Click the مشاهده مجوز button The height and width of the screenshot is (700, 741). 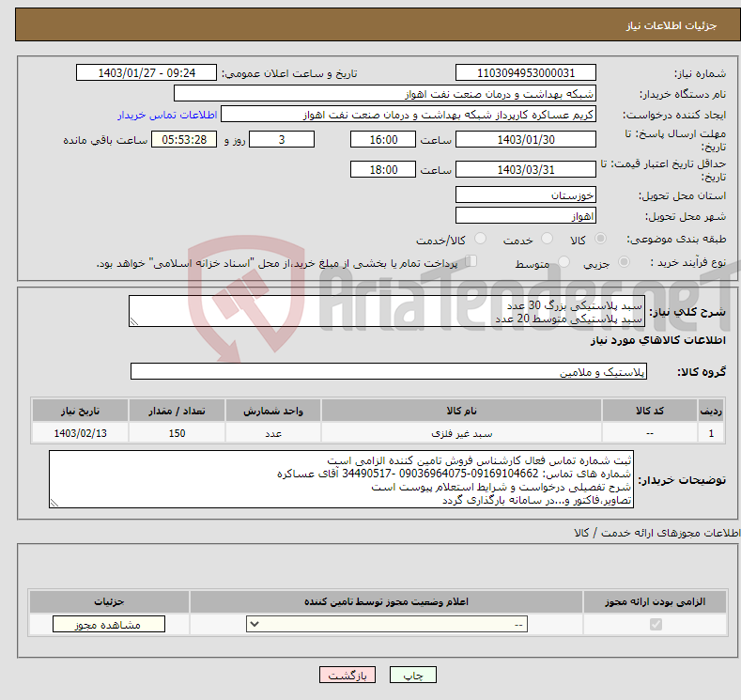point(109,625)
